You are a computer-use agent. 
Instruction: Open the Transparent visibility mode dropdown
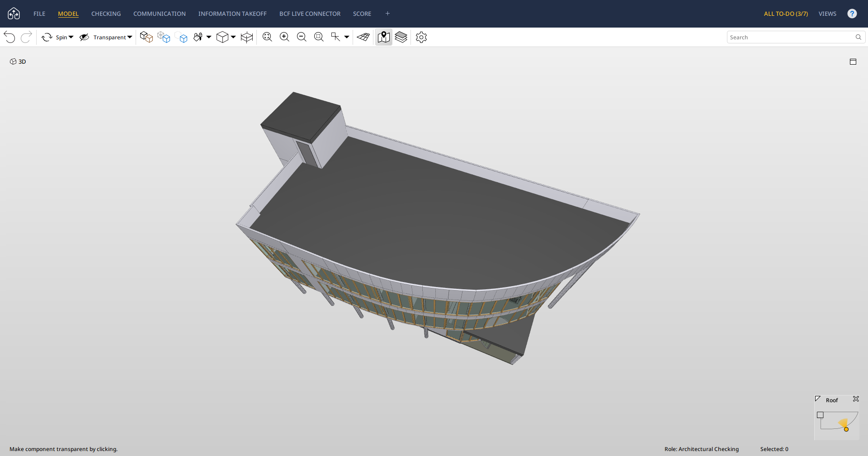[x=130, y=37]
